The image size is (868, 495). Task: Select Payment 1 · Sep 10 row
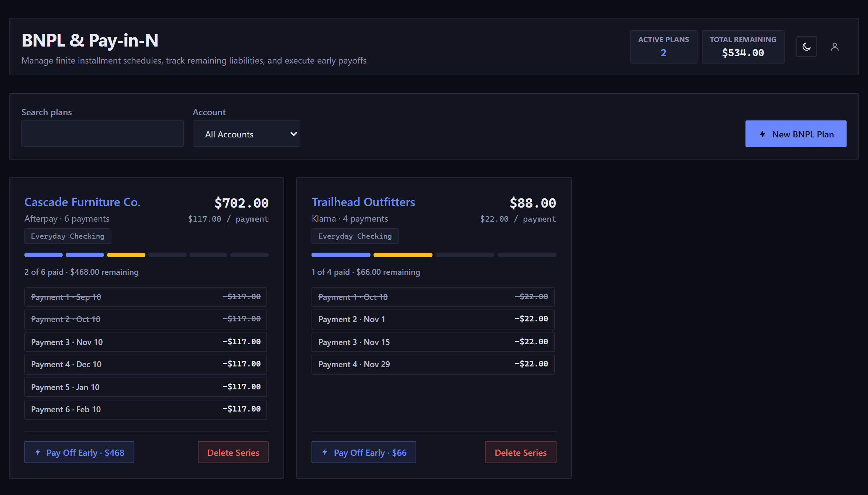pyautogui.click(x=146, y=297)
